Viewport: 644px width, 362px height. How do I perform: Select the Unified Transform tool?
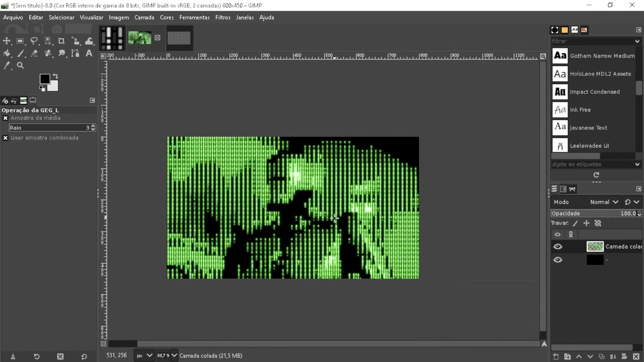[75, 41]
